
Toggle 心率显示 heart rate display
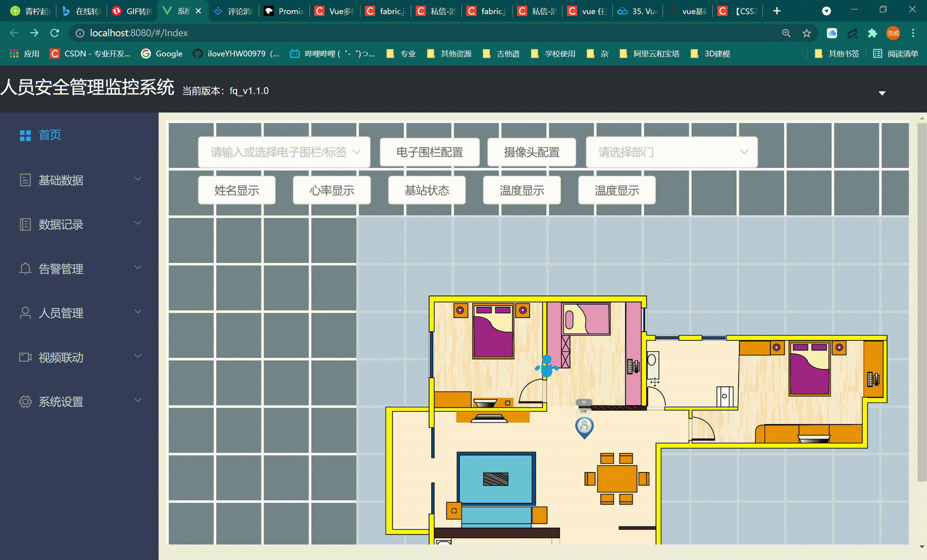[332, 191]
